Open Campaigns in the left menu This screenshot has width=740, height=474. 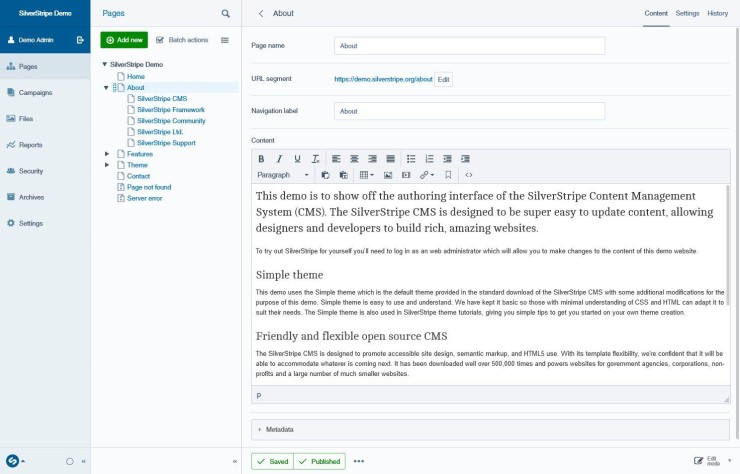tap(45, 93)
